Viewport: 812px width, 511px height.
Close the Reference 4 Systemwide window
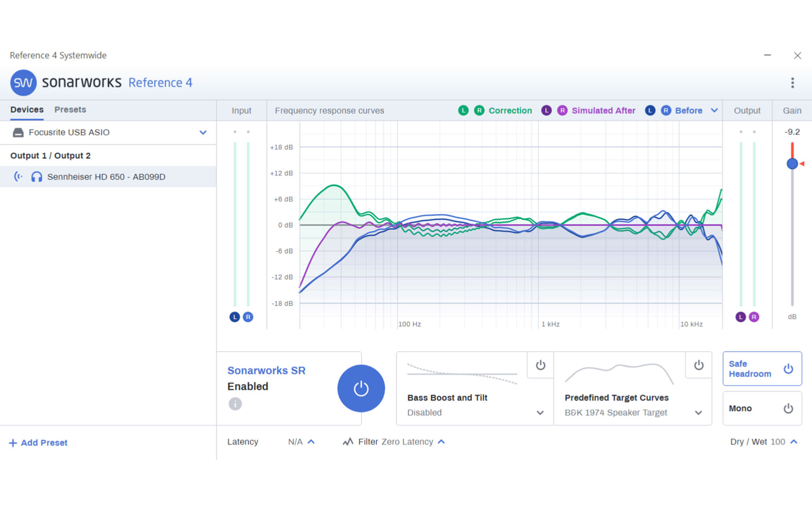(798, 55)
